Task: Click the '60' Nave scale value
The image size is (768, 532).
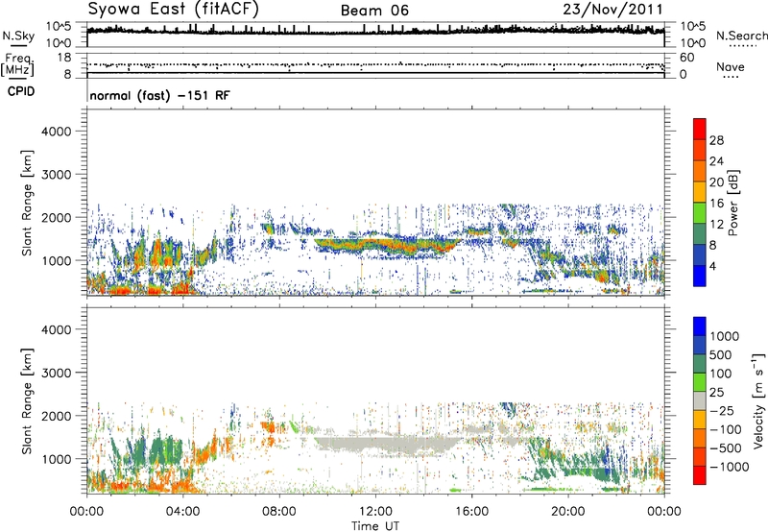Action: (686, 58)
